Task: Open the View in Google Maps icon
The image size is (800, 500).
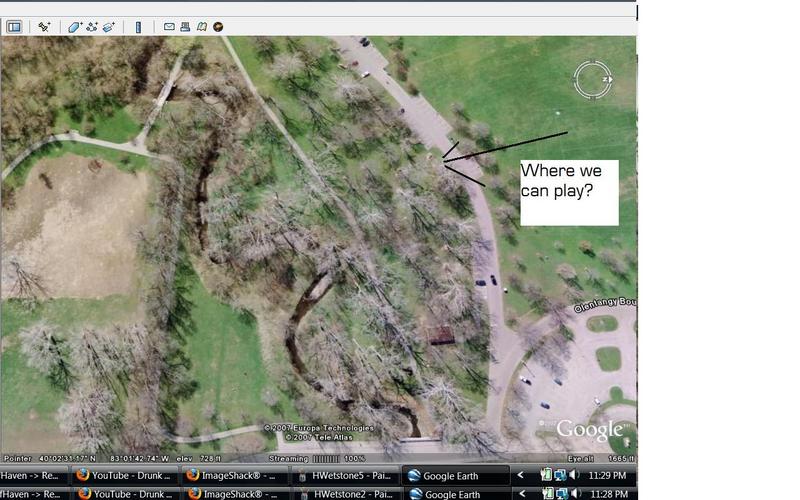Action: [x=202, y=27]
